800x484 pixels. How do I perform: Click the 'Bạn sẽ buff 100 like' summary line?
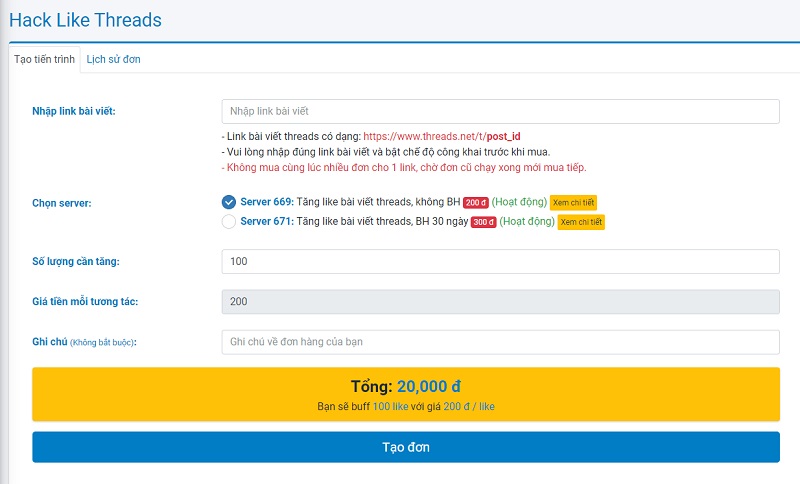406,406
